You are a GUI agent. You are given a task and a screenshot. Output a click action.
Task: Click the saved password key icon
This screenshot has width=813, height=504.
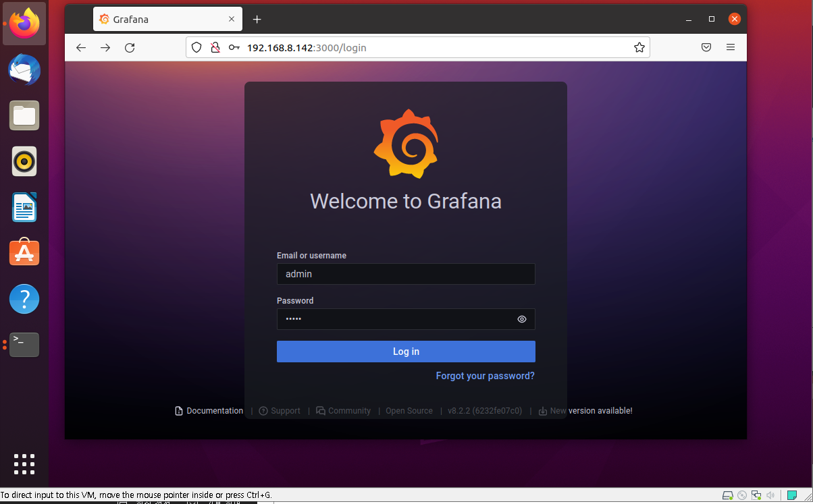click(234, 47)
